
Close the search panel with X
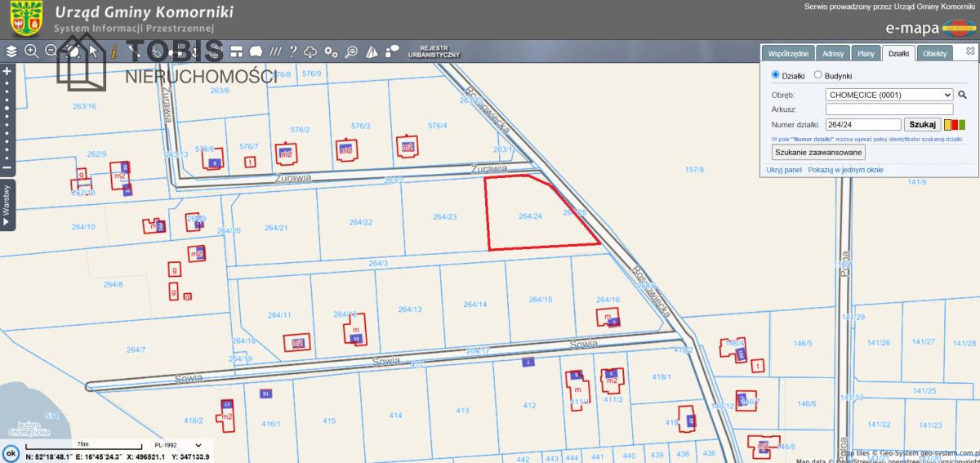[969, 51]
